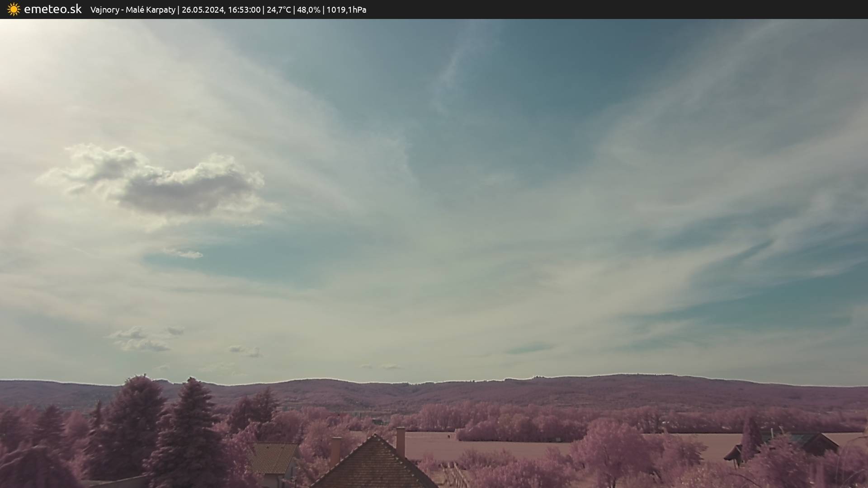Click the Vajnory - Malé Karpaty location label
The width and height of the screenshot is (868, 488).
point(132,10)
